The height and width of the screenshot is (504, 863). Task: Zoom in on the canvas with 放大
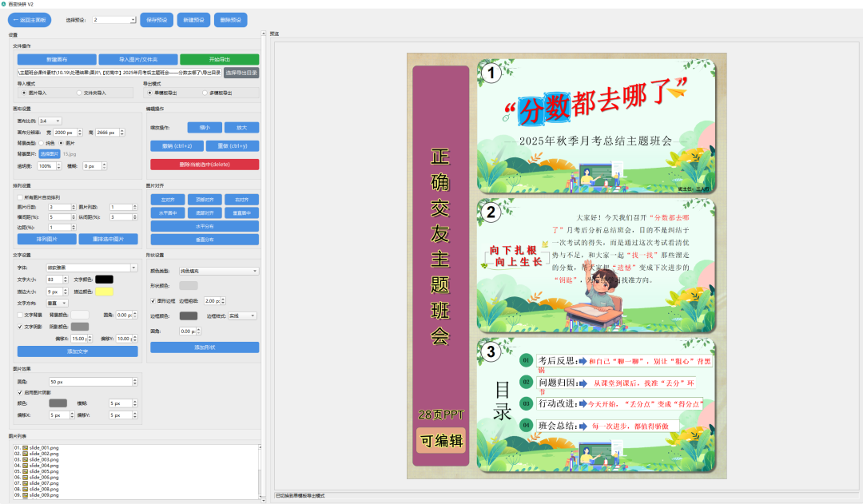click(242, 127)
